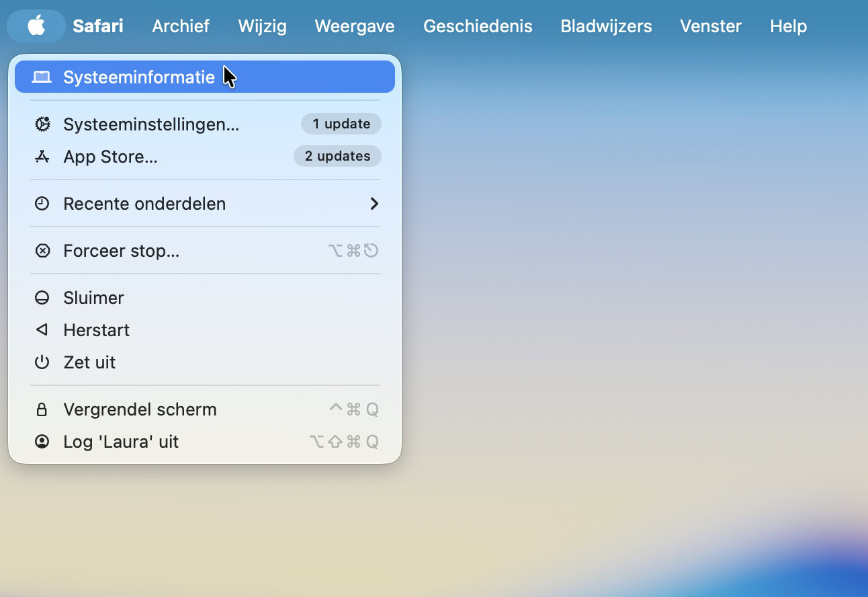868x597 pixels.
Task: Click the '1 update' badge
Action: [341, 124]
